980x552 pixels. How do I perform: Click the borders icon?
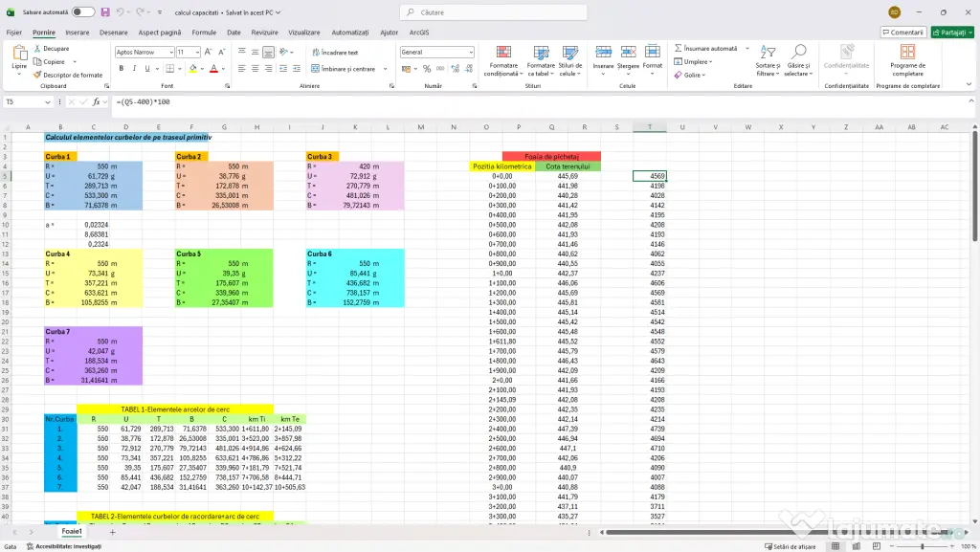pos(170,69)
